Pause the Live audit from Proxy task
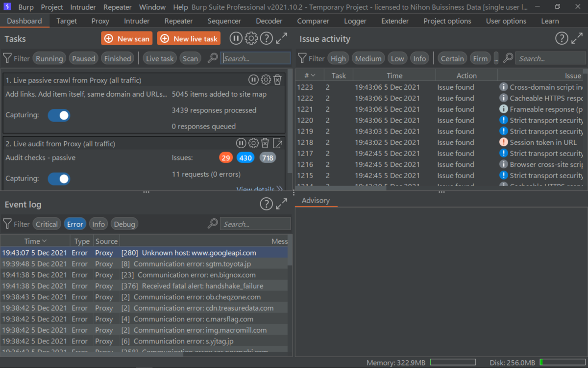The width and height of the screenshot is (588, 368). click(241, 143)
